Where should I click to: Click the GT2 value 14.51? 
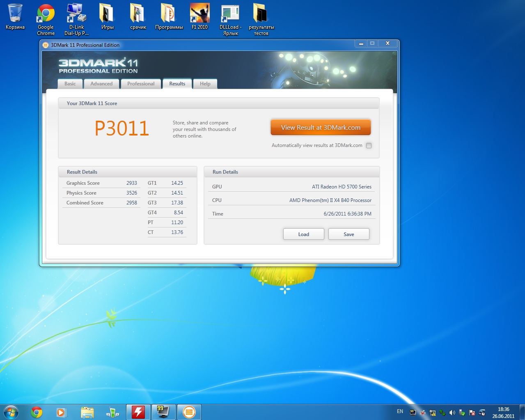[177, 193]
